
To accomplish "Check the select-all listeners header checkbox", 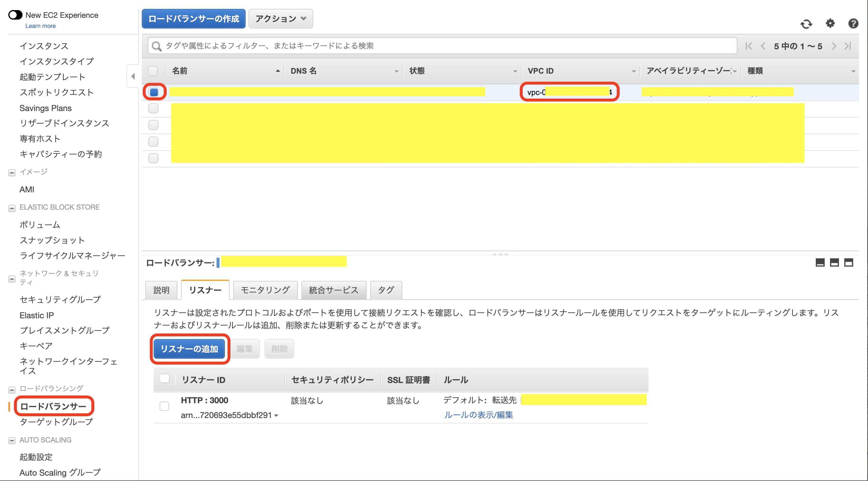I will (165, 379).
